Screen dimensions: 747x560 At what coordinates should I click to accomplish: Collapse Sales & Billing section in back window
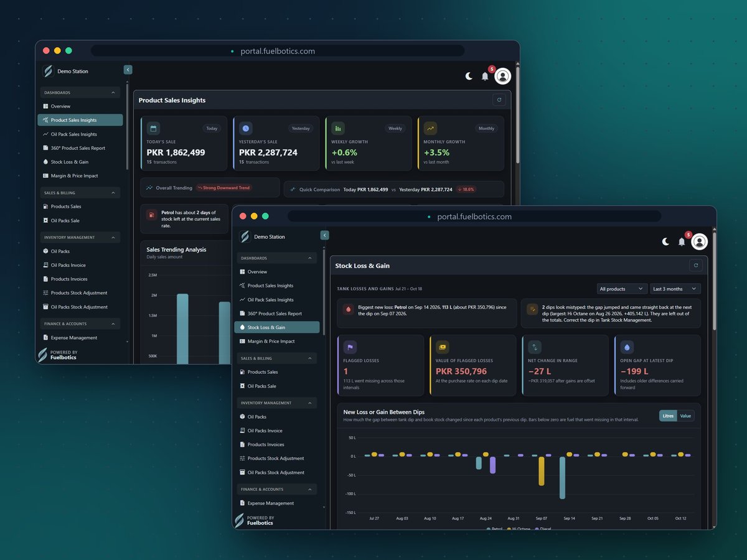(x=80, y=193)
